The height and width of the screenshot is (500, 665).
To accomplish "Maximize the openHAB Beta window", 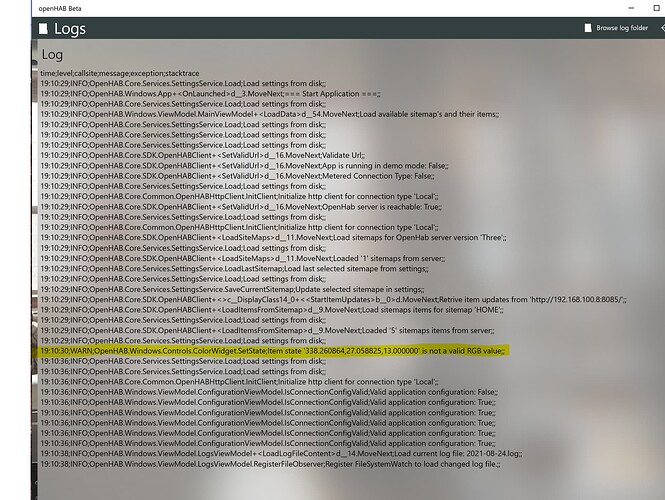I will click(657, 8).
